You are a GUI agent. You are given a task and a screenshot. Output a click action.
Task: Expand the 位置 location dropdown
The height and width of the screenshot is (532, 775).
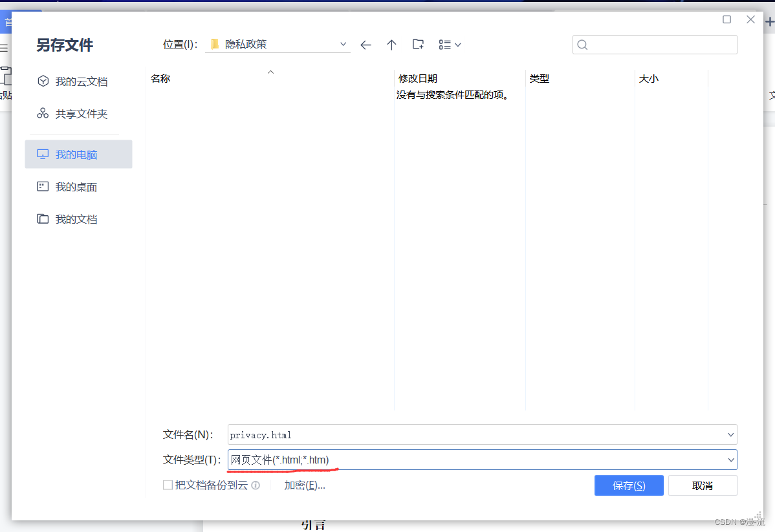click(x=343, y=44)
